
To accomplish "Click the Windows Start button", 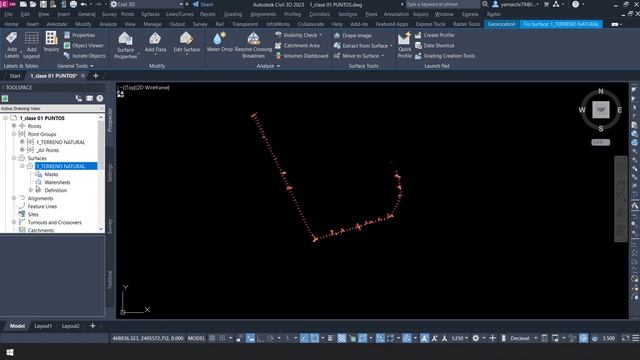I will pyautogui.click(x=10, y=352).
